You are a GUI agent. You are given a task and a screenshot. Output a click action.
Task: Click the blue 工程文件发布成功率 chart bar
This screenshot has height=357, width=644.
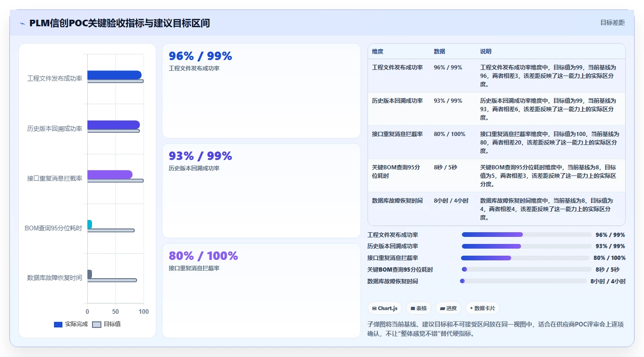click(115, 75)
